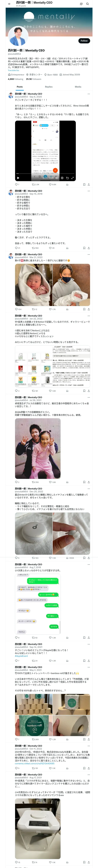Like the post with 8.6K likes
The height and width of the screenshot is (868, 98).
click(53, 184)
